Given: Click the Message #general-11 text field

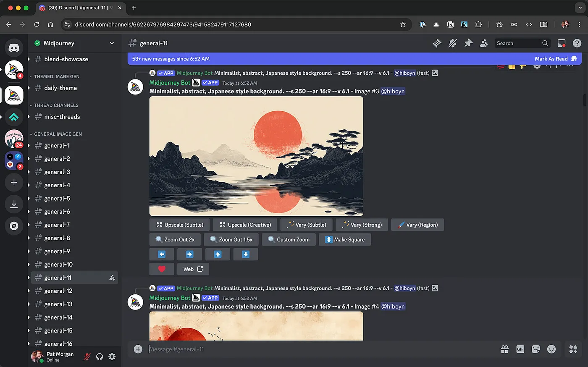Looking at the screenshot, I should 319,349.
